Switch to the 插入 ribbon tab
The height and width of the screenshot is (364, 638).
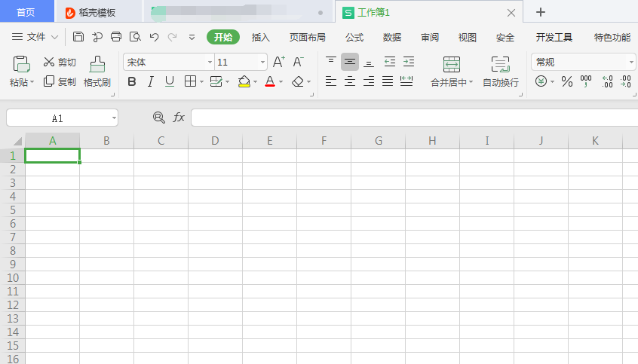click(260, 38)
